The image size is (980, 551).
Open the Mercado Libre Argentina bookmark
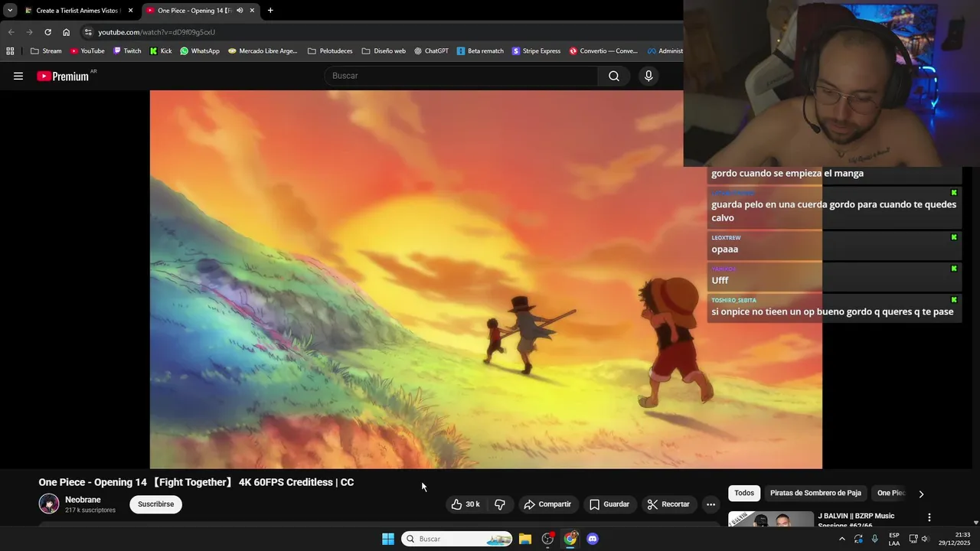click(x=263, y=51)
